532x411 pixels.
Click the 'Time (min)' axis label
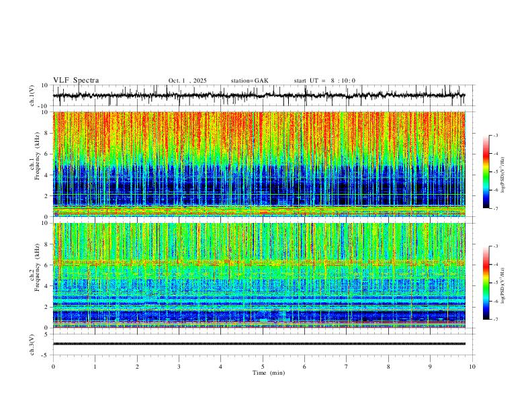coord(269,373)
